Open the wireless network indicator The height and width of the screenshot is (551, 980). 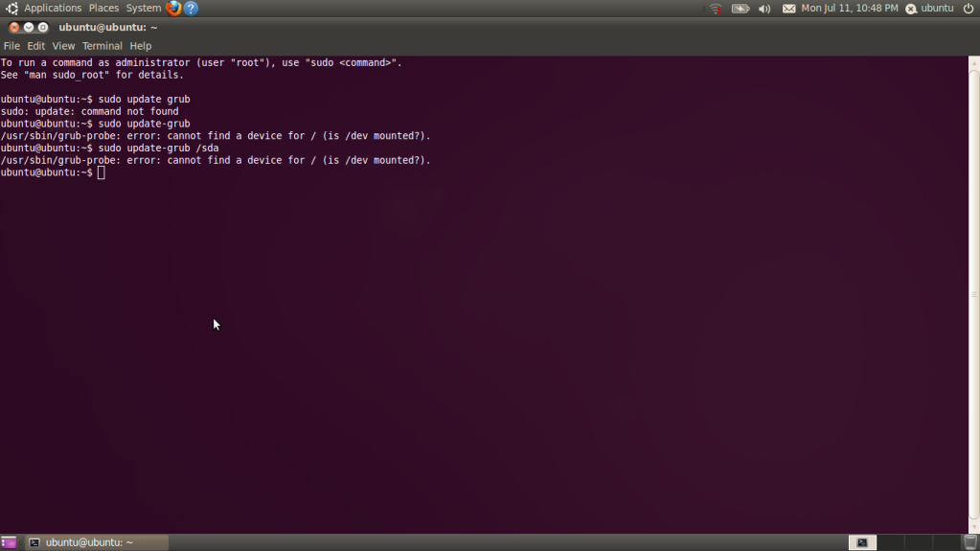tap(716, 9)
